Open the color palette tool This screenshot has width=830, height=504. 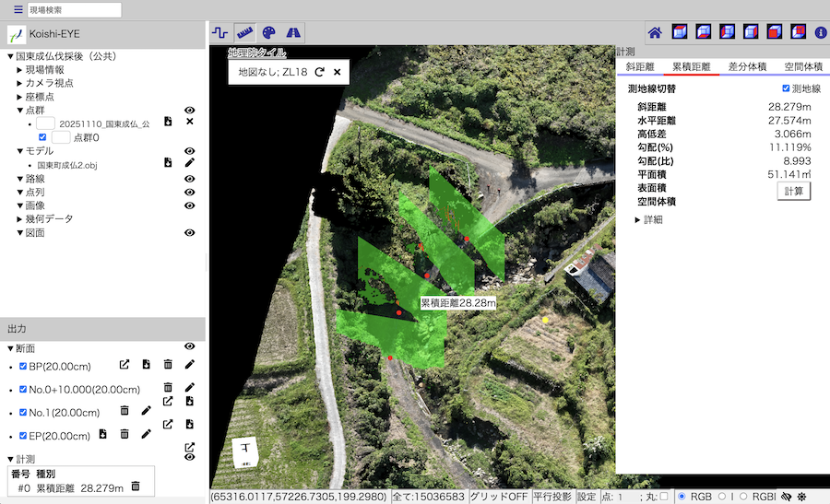(268, 32)
